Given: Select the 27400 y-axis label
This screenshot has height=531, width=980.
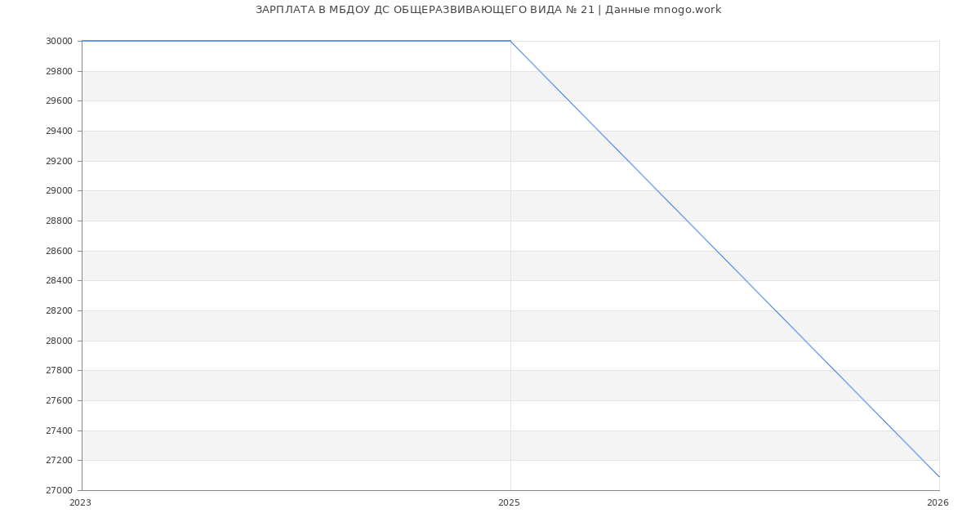Looking at the screenshot, I should pyautogui.click(x=60, y=431).
